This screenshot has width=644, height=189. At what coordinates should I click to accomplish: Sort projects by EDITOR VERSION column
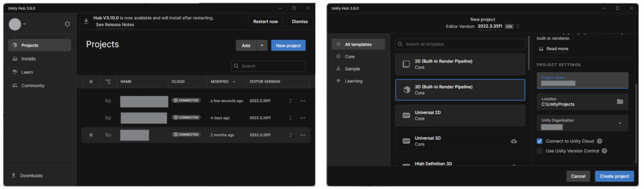tap(265, 82)
